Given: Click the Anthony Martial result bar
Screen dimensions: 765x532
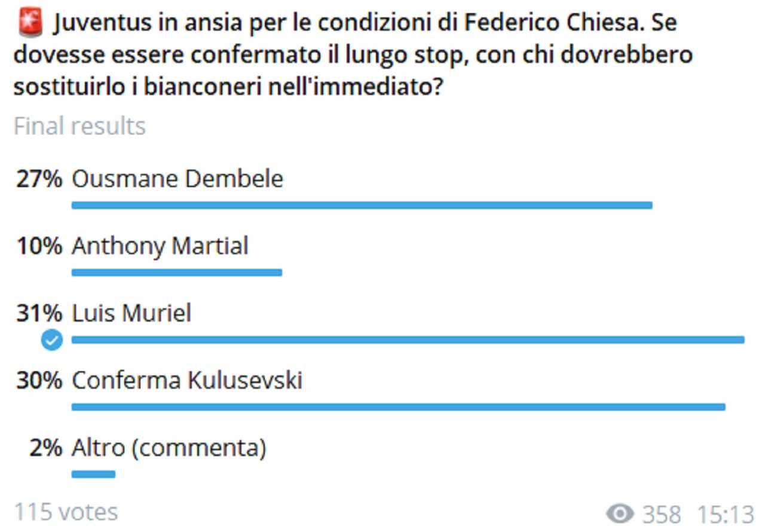Looking at the screenshot, I should pyautogui.click(x=176, y=273).
